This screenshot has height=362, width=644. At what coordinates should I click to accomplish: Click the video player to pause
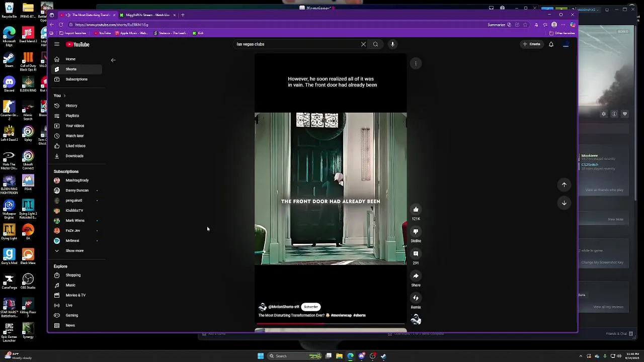pyautogui.click(x=331, y=189)
